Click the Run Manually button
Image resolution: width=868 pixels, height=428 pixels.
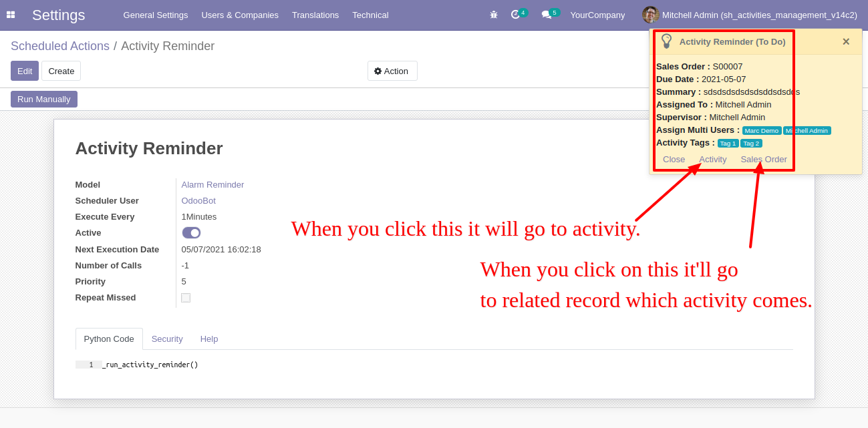tap(44, 99)
